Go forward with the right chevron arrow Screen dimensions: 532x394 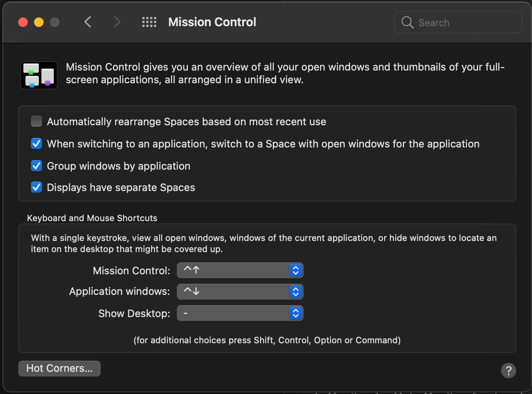[x=117, y=22]
